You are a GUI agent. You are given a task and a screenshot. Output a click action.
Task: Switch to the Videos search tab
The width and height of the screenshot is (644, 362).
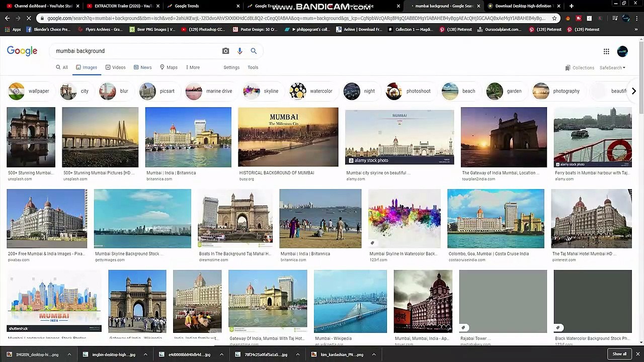point(115,67)
